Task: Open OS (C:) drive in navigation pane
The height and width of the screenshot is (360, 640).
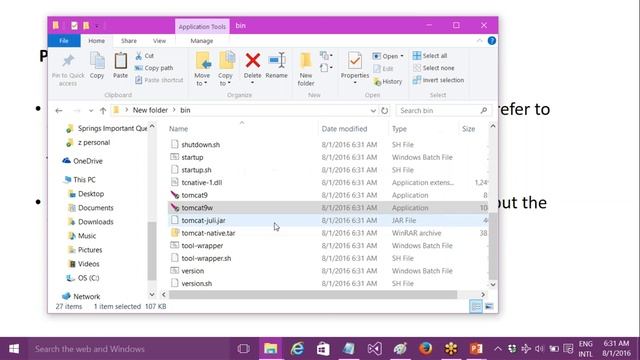Action: pyautogui.click(x=82, y=278)
